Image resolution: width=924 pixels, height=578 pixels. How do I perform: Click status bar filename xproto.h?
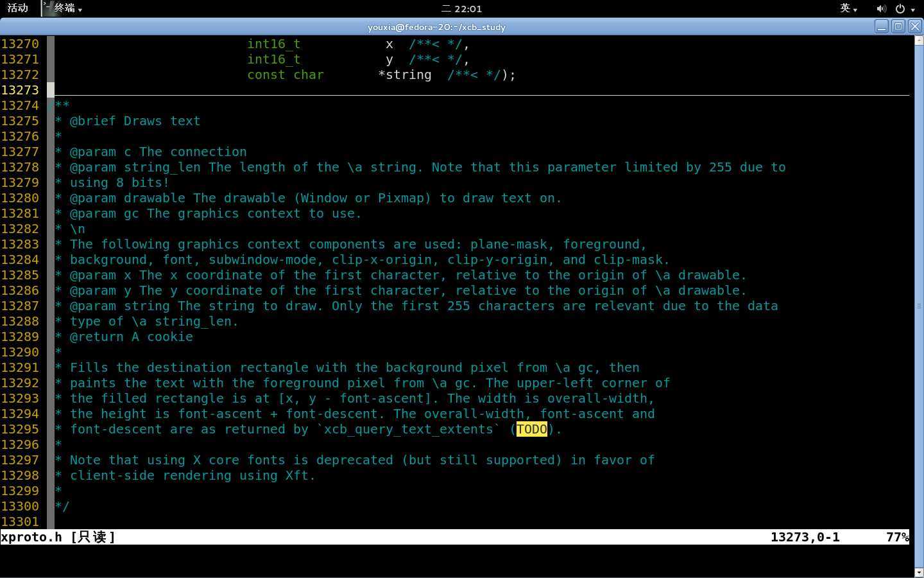(x=31, y=537)
